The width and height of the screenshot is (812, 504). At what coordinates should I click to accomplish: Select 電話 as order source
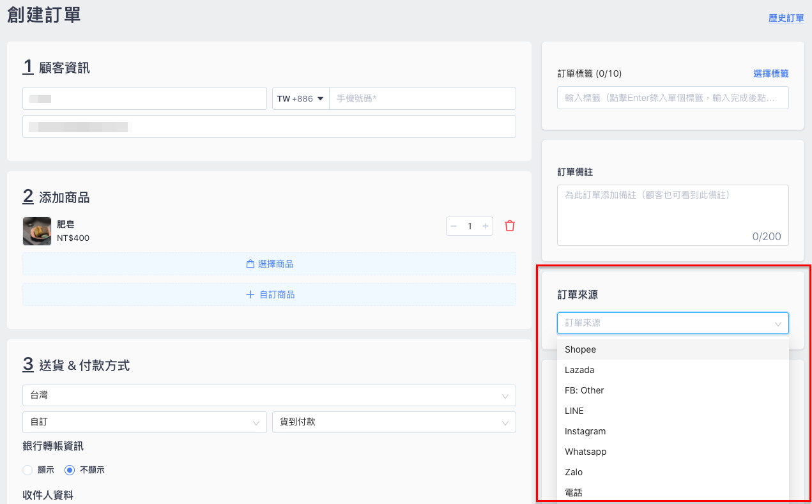pyautogui.click(x=673, y=493)
